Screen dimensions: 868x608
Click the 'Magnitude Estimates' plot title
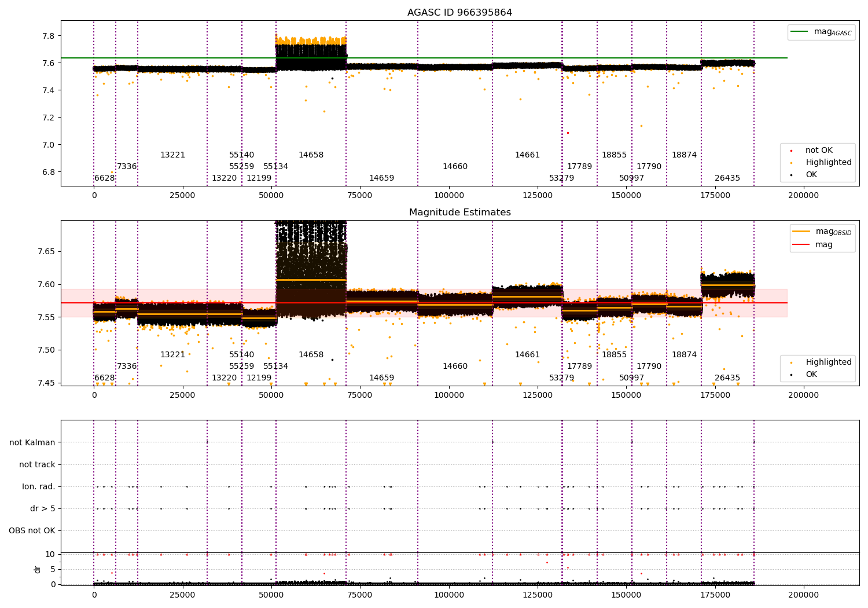pos(459,213)
